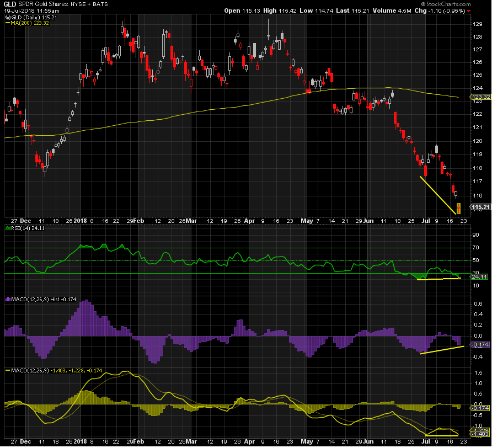Click the NYSE + BATS exchange label
The width and height of the screenshot is (492, 448).
(x=89, y=4)
